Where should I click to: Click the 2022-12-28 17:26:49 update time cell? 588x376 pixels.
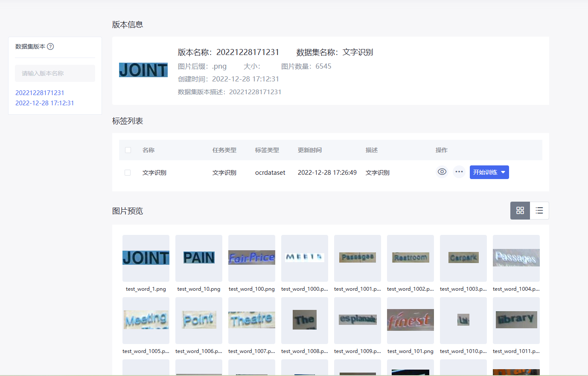coord(327,173)
